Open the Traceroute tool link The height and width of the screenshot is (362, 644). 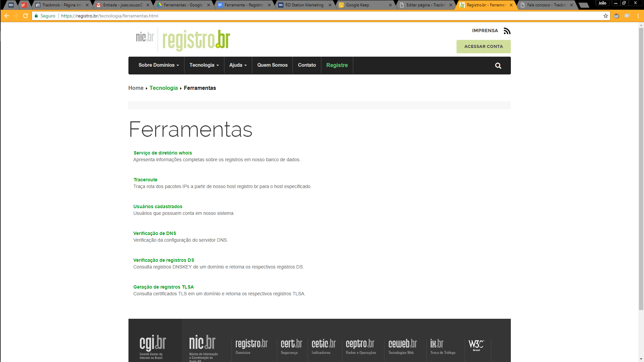145,180
